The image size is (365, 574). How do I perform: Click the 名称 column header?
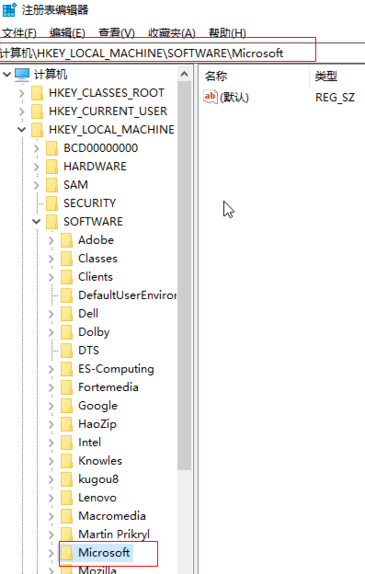(216, 76)
